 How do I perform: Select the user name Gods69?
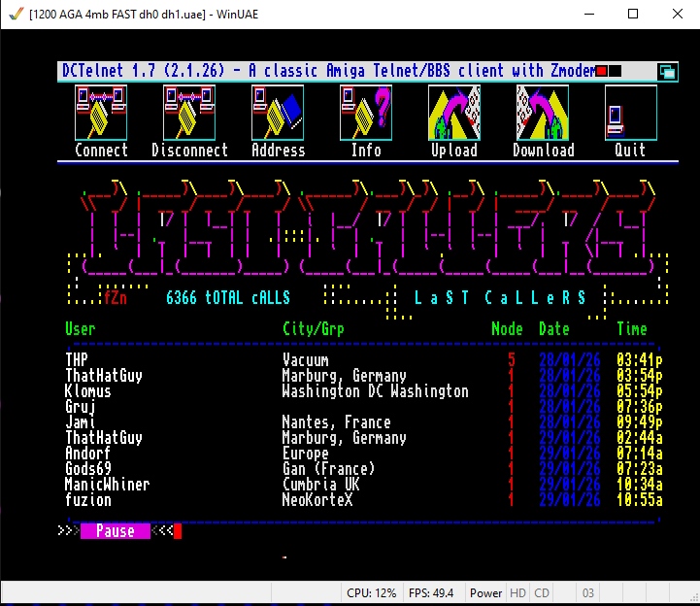point(88,469)
